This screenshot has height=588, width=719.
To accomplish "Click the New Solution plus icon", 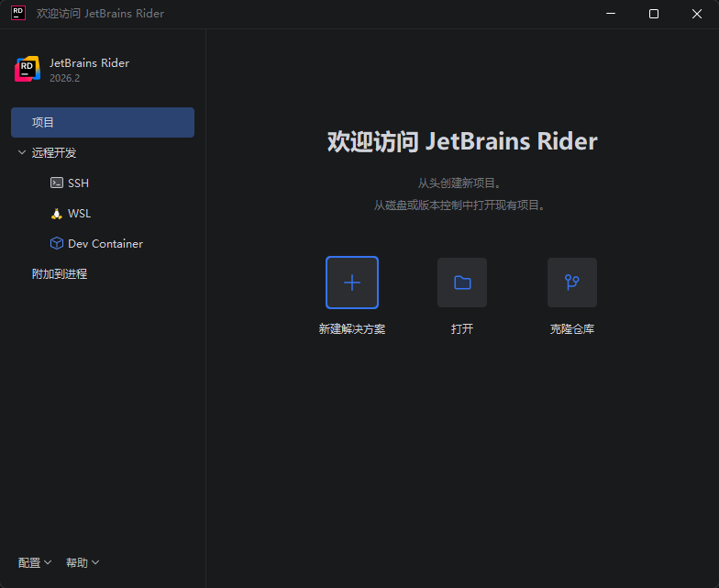I will (x=352, y=283).
